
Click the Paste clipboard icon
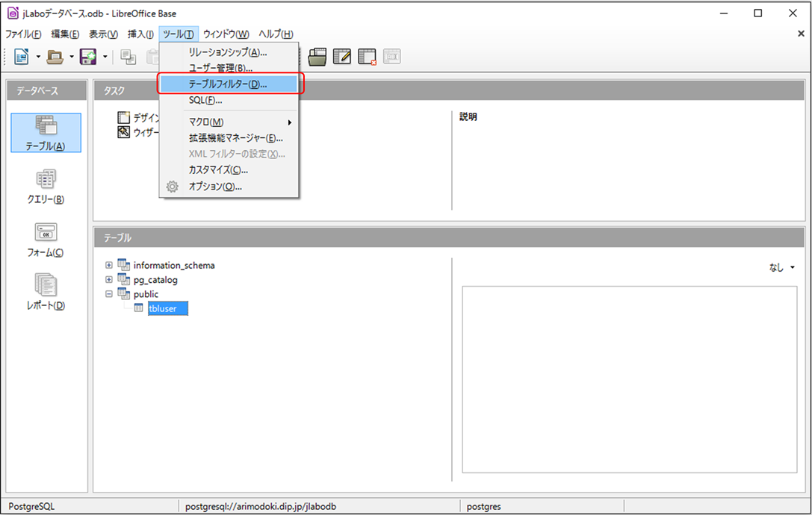153,57
